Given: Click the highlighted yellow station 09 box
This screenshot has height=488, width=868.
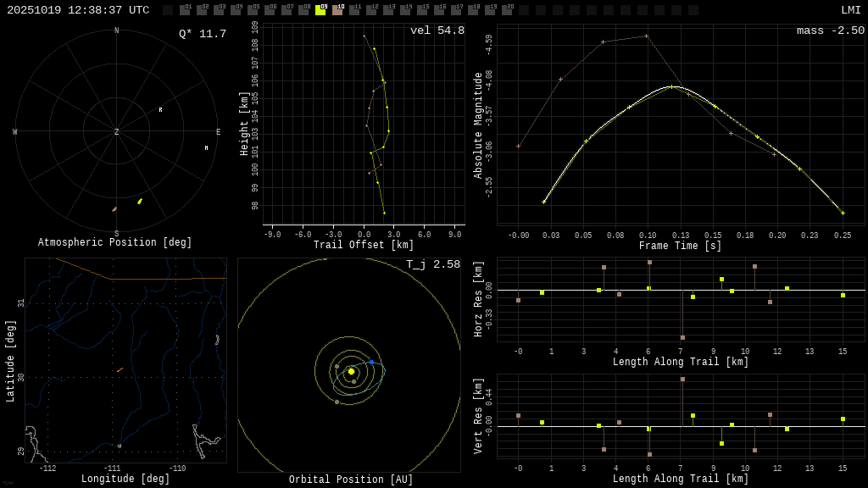Looking at the screenshot, I should click(x=320, y=10).
